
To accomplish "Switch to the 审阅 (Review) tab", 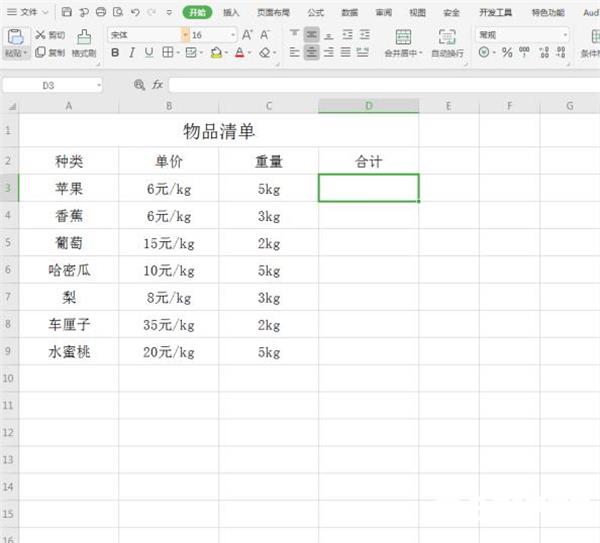I will (383, 13).
